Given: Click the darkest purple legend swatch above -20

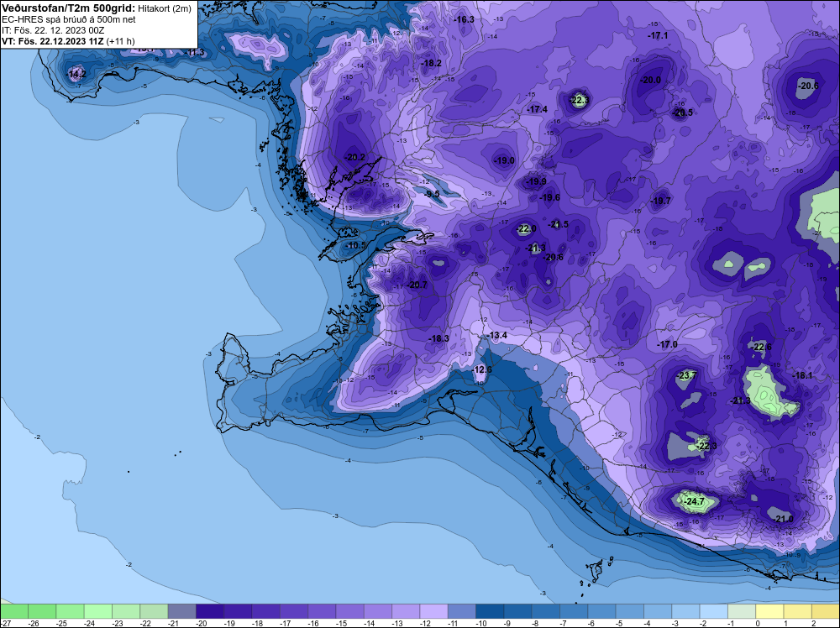Looking at the screenshot, I should [210, 611].
